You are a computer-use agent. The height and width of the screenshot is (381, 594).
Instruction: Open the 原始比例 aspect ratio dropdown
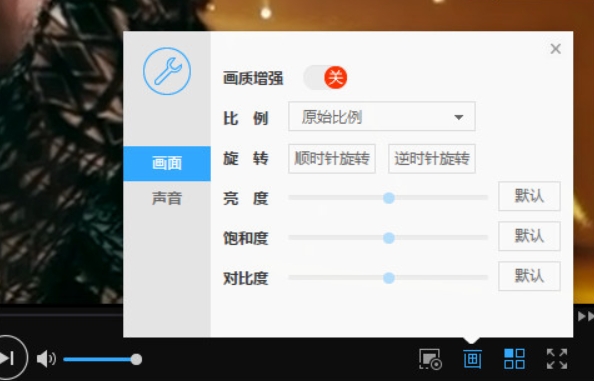click(x=382, y=117)
